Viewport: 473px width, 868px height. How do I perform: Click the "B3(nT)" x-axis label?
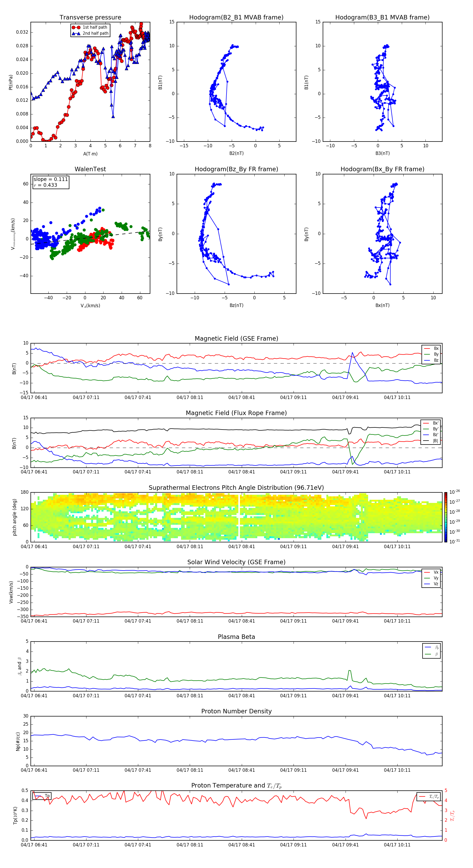coord(382,153)
